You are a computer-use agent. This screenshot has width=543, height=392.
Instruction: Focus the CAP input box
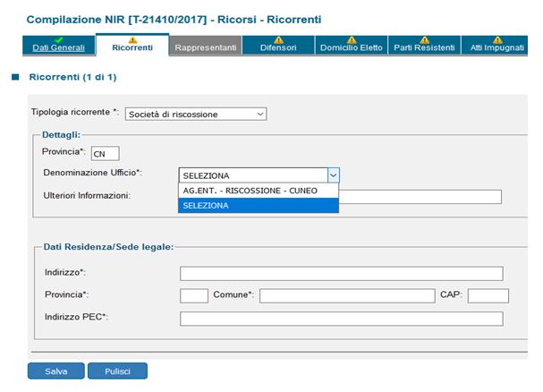pyautogui.click(x=488, y=295)
